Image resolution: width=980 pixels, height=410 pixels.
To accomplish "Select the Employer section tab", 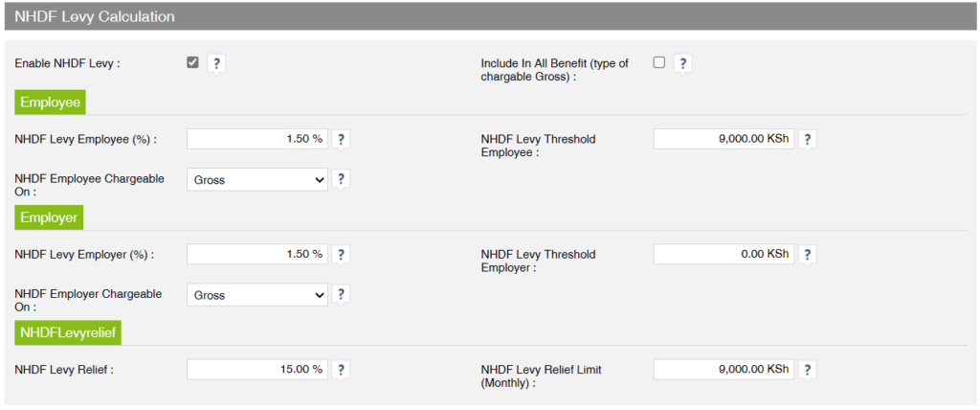I will coord(49,217).
